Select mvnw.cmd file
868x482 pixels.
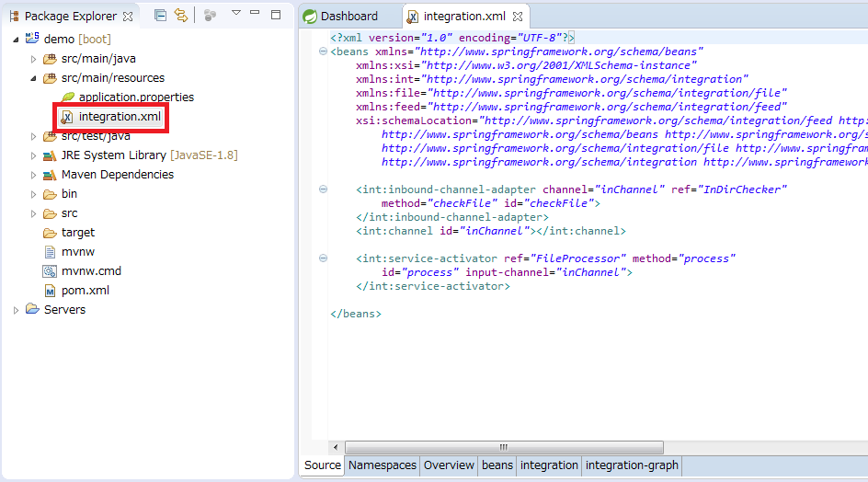pyautogui.click(x=91, y=271)
